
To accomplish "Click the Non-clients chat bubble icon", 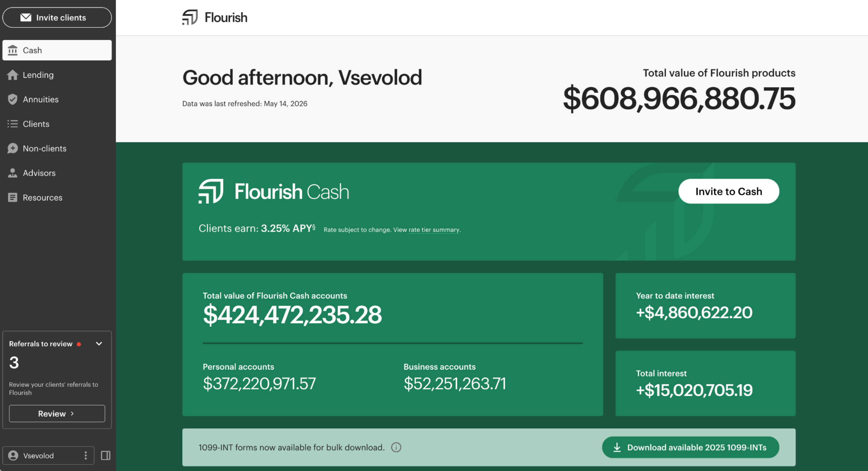I will [x=13, y=148].
